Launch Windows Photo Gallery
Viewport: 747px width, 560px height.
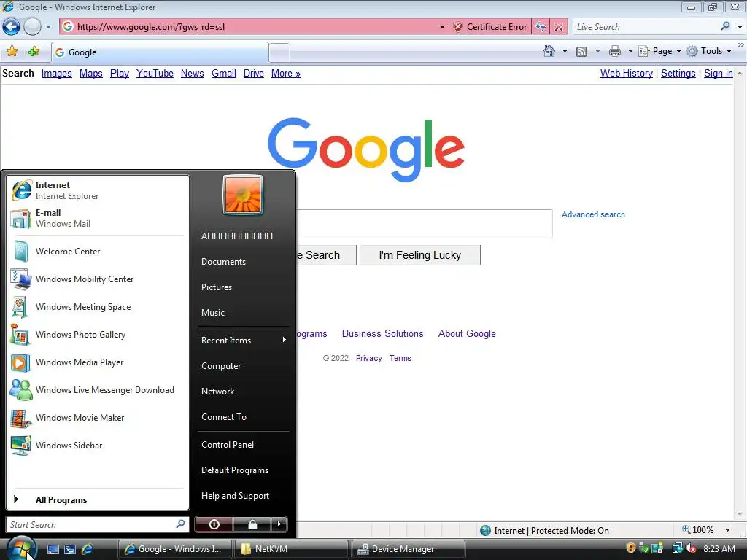click(98, 334)
